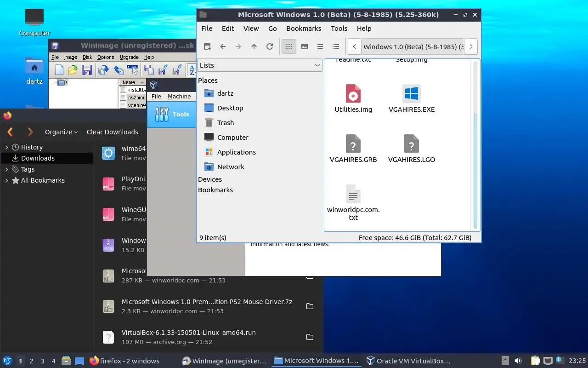Viewport: 588px width, 368px height.
Task: Open the dartz home desktop icon
Action: (x=34, y=71)
